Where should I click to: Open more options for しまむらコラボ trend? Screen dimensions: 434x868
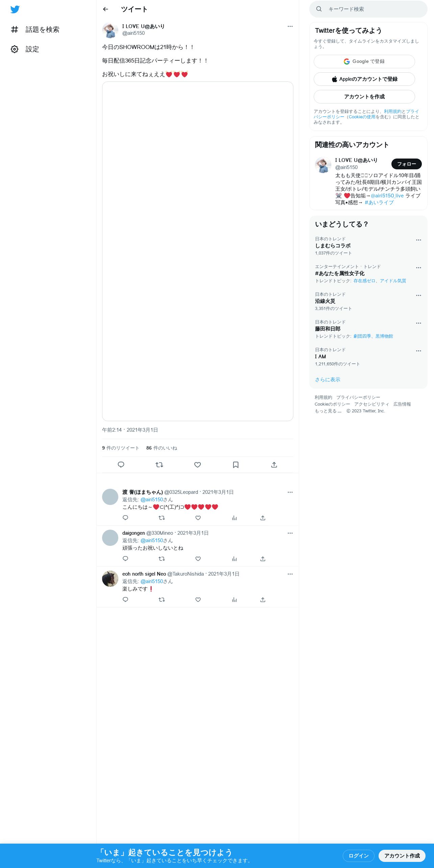click(x=418, y=240)
